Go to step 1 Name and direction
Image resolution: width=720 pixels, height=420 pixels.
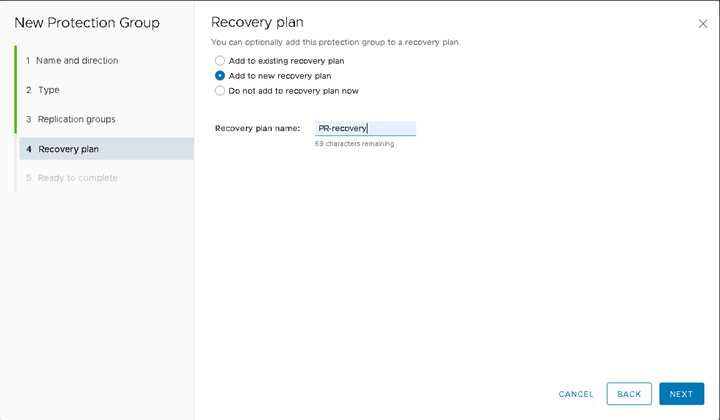point(72,60)
